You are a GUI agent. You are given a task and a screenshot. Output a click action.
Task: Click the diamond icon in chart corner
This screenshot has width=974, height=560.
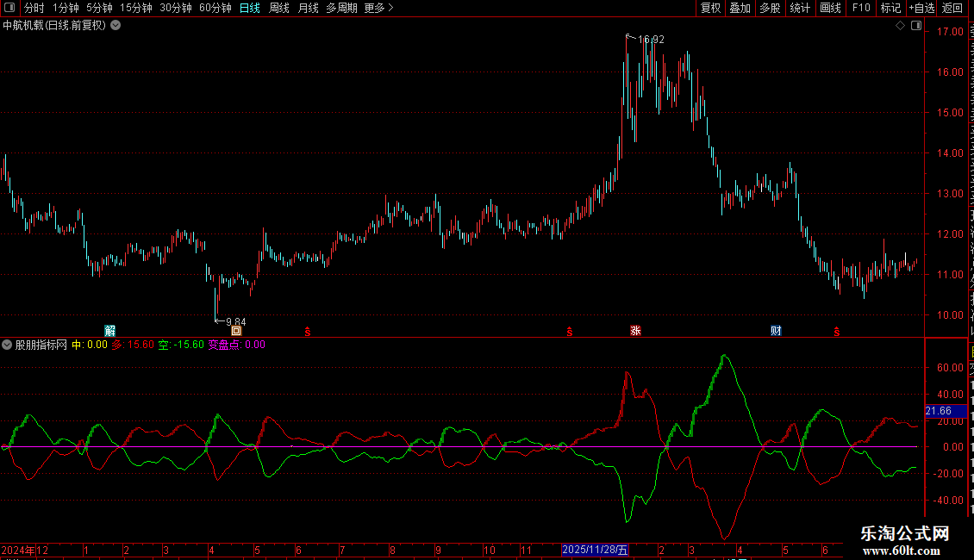pos(900,26)
